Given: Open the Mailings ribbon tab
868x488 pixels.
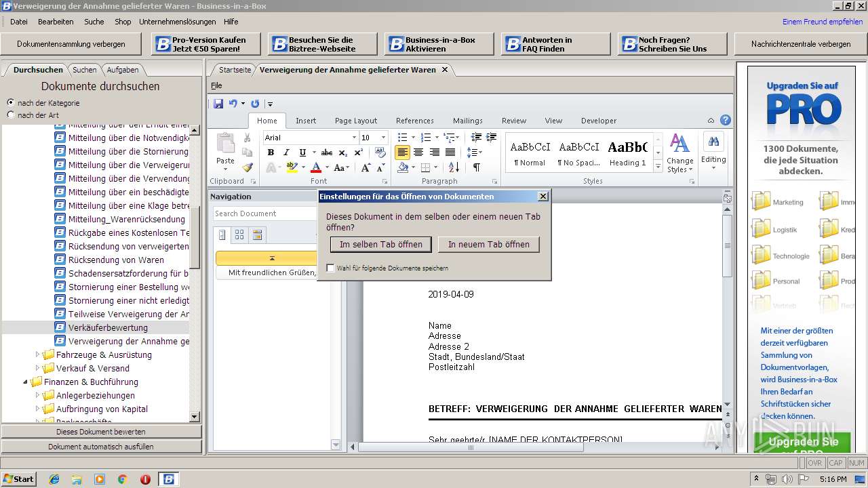Looking at the screenshot, I should tap(468, 121).
